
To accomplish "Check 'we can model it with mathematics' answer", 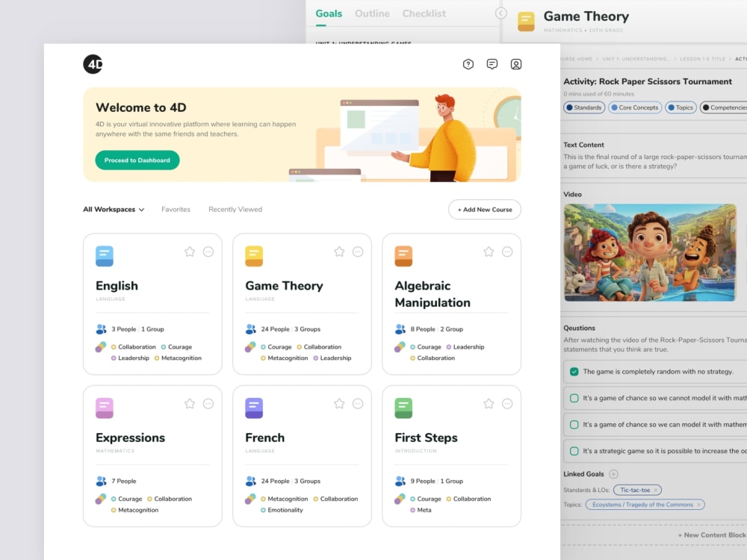I will click(x=574, y=424).
